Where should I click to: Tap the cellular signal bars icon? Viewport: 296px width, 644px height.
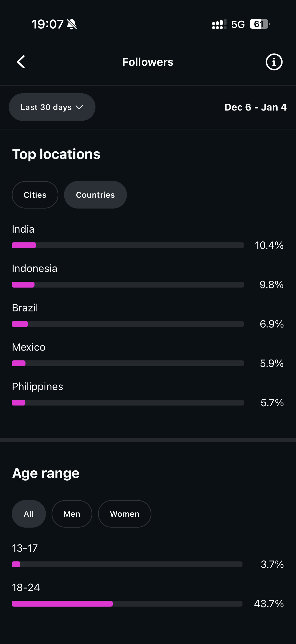click(219, 24)
